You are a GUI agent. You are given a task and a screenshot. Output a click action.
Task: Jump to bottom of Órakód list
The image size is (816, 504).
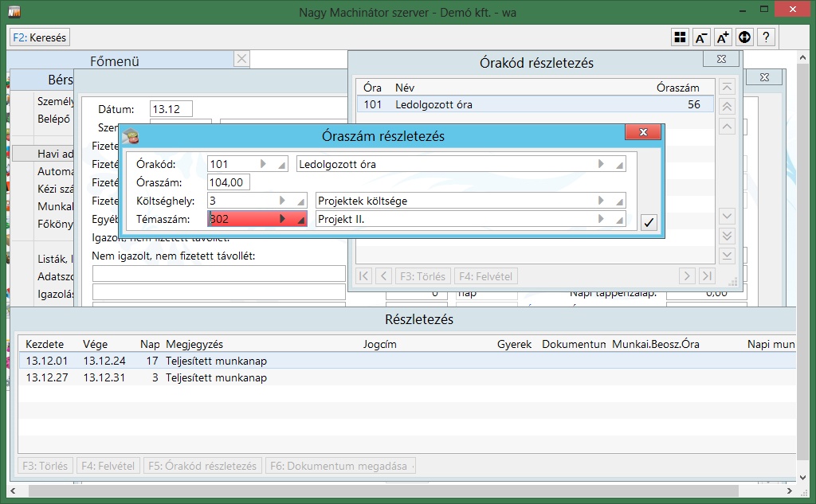tap(727, 256)
